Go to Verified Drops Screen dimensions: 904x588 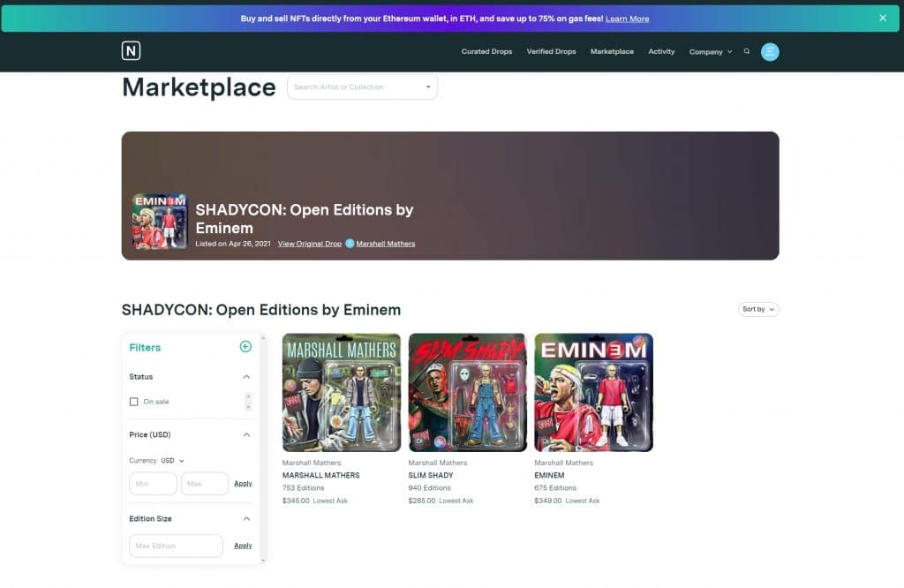tap(551, 51)
